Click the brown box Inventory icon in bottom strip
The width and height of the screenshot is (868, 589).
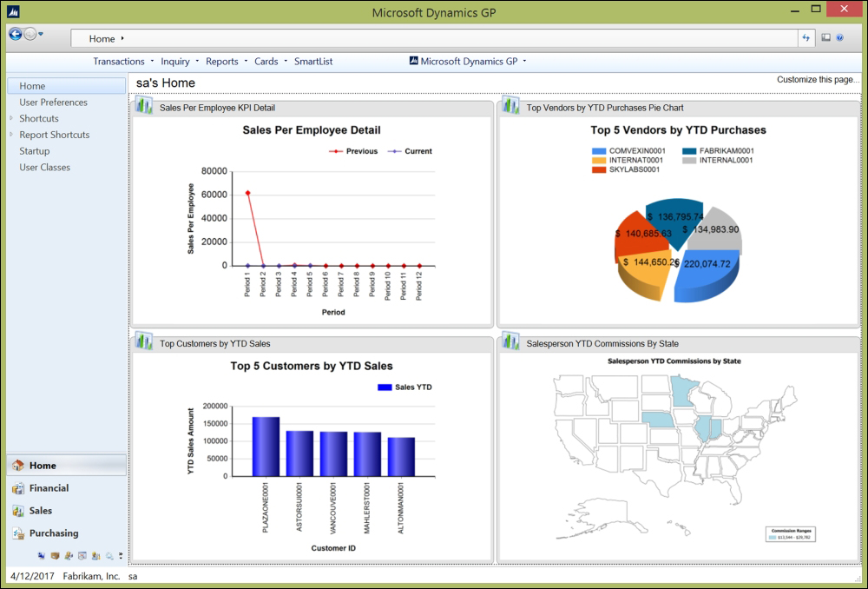[x=55, y=556]
